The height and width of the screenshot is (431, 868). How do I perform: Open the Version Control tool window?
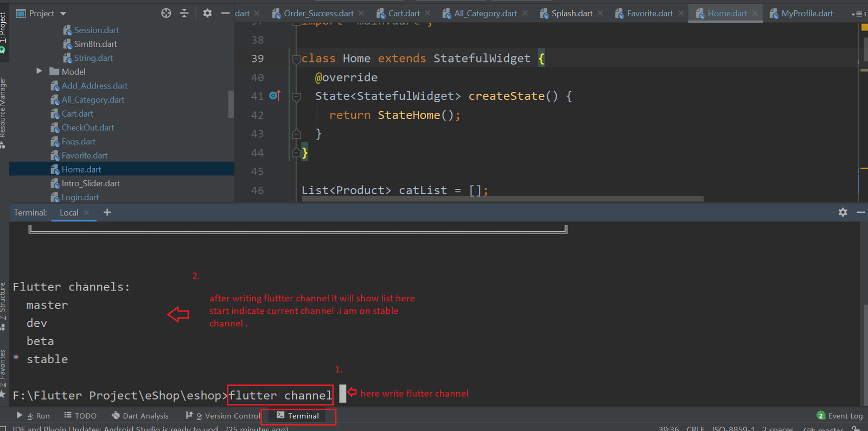coord(227,416)
